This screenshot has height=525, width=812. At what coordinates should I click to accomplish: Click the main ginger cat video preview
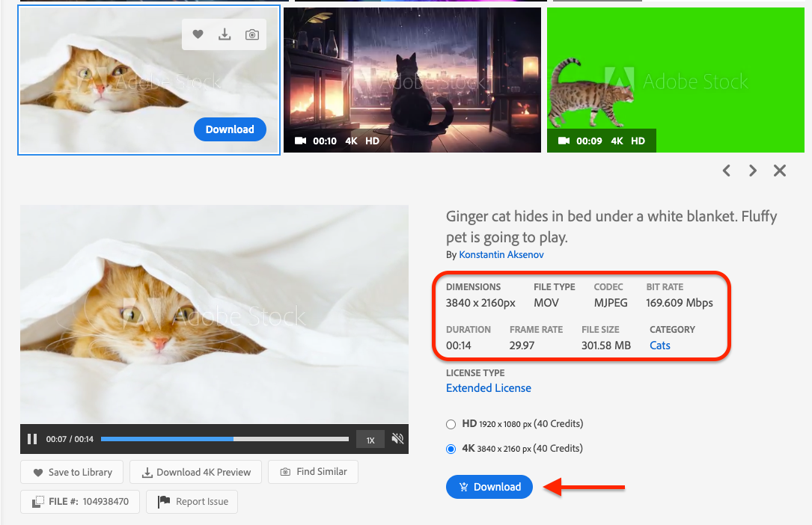coord(214,315)
